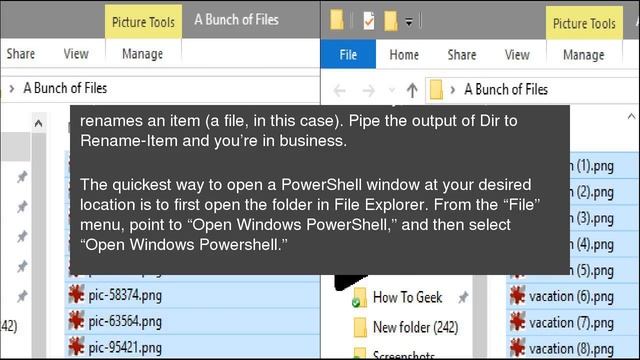Select vacation (6).png file
Image resolution: width=640 pixels, height=360 pixels.
click(573, 296)
